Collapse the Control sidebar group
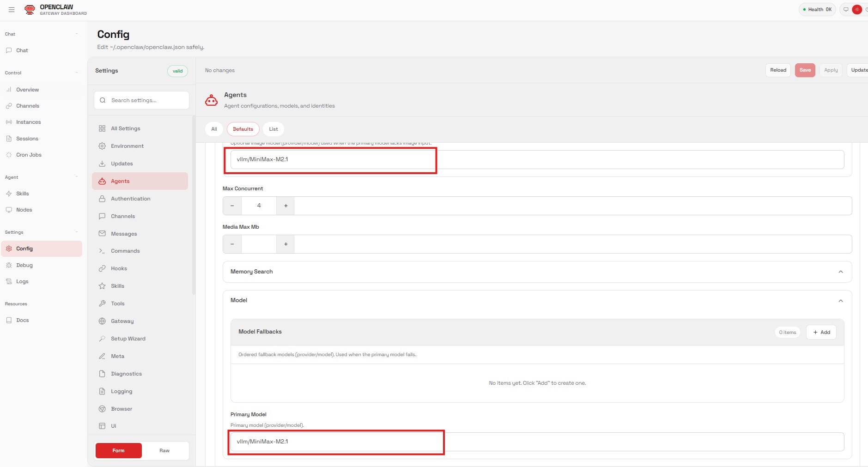The height and width of the screenshot is (467, 868). (76, 73)
